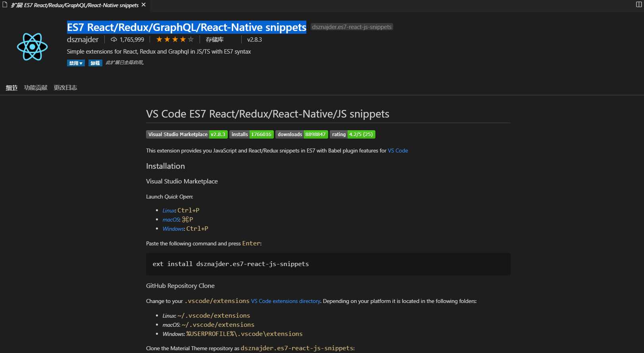Click the highlighted extension title heading

(x=186, y=27)
